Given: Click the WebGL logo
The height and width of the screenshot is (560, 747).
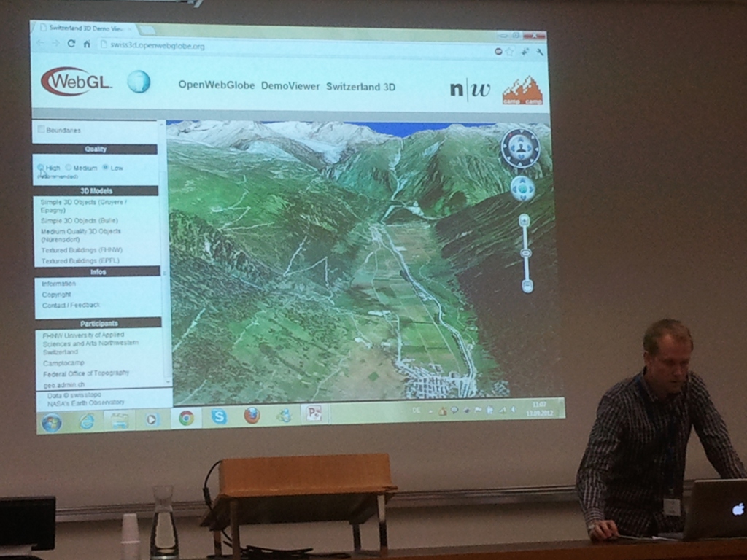Looking at the screenshot, I should click(77, 82).
